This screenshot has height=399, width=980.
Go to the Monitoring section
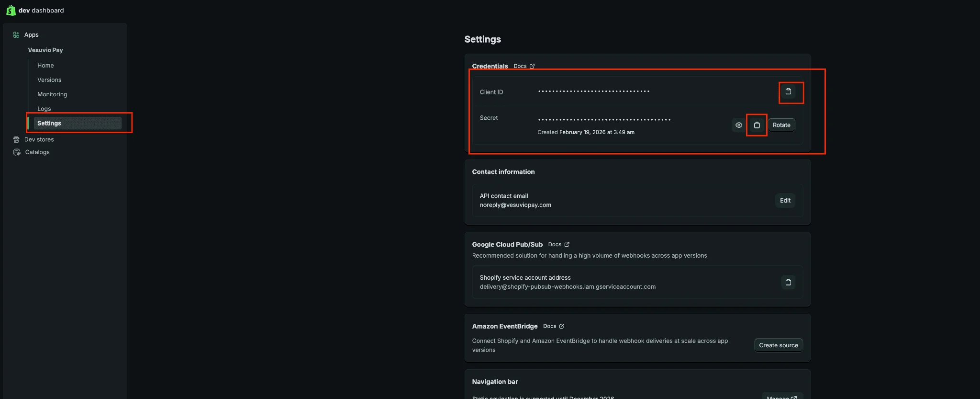pyautogui.click(x=52, y=94)
